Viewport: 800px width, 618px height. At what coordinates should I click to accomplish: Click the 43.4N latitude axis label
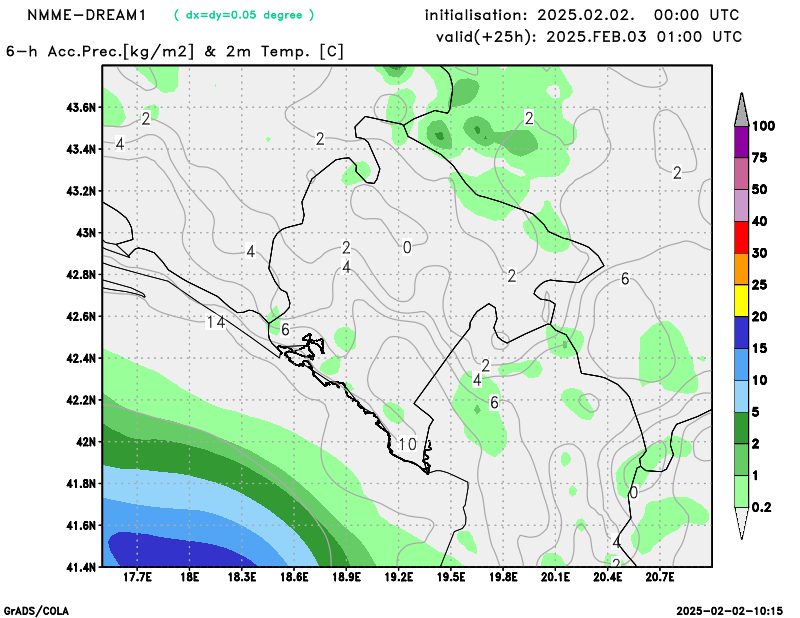(81, 150)
